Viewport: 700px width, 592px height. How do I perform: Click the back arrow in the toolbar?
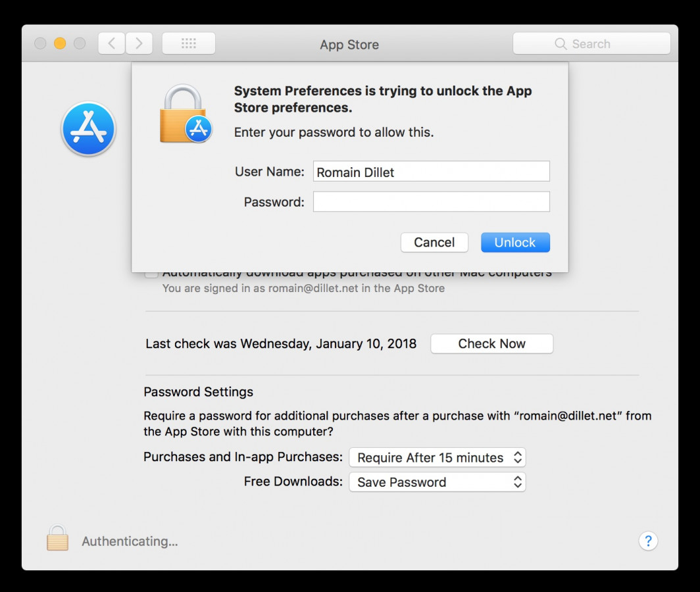[x=111, y=43]
